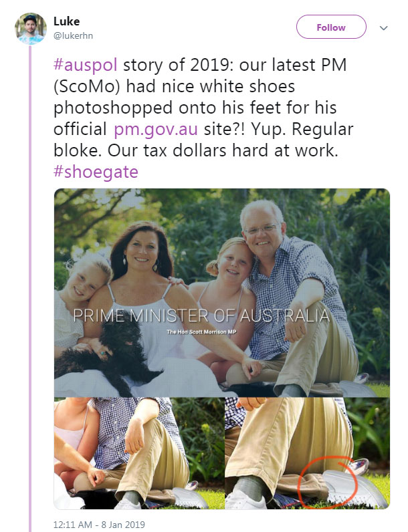Visit the pm.gov.au link
Image resolution: width=408 pixels, height=532 pixels.
coord(155,129)
